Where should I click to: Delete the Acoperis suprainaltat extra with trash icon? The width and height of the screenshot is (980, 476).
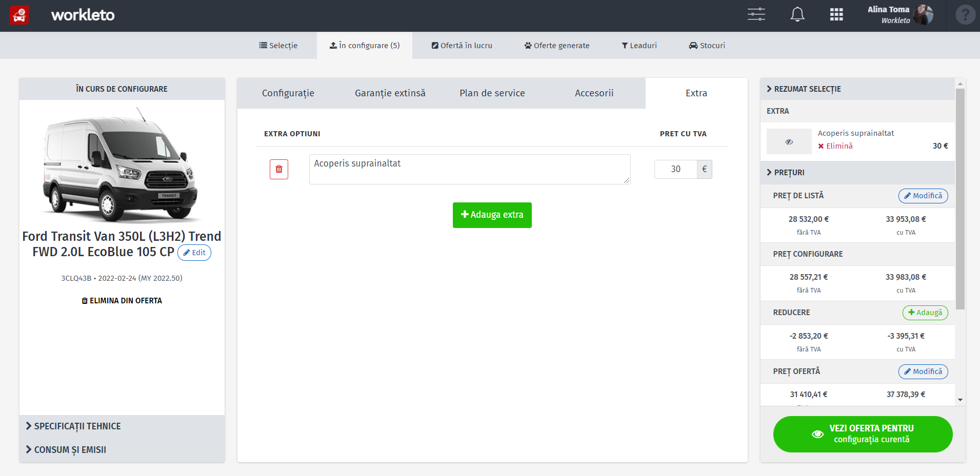(x=279, y=169)
